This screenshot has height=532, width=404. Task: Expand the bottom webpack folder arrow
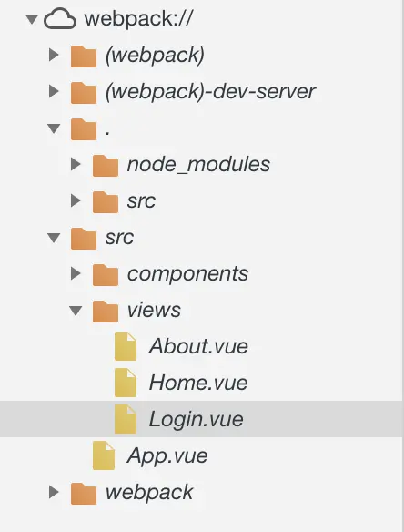click(x=55, y=492)
